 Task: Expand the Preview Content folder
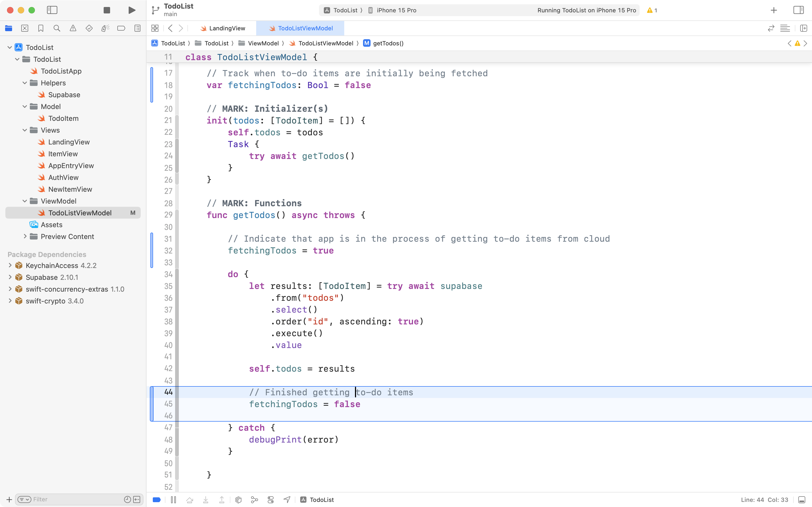25,236
